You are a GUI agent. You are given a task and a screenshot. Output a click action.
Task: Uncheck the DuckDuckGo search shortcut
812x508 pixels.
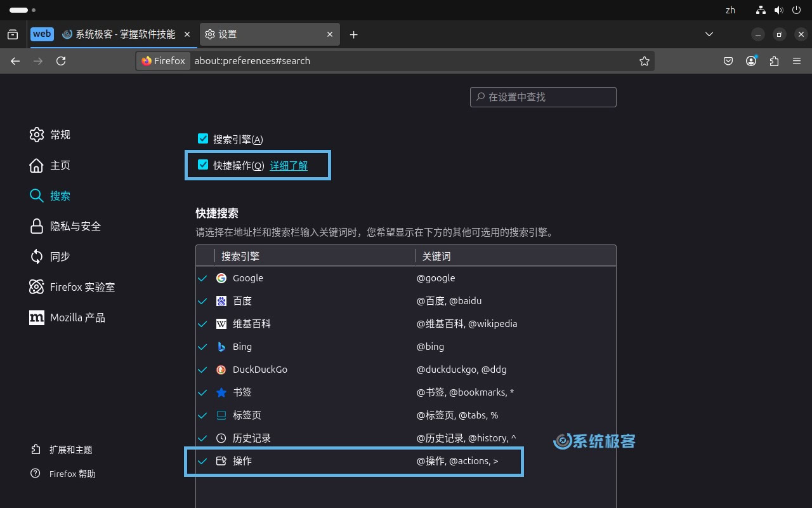(x=203, y=370)
